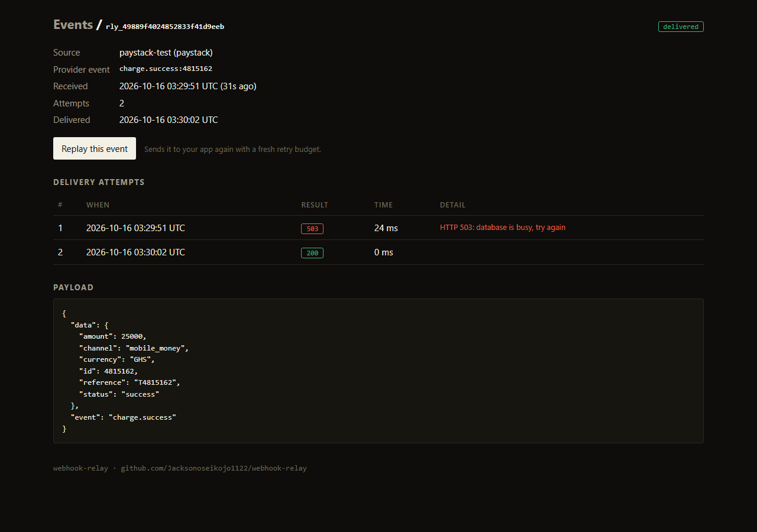Select the "id": 4815162 payload line
Screen dimensions: 757x532
[108, 371]
